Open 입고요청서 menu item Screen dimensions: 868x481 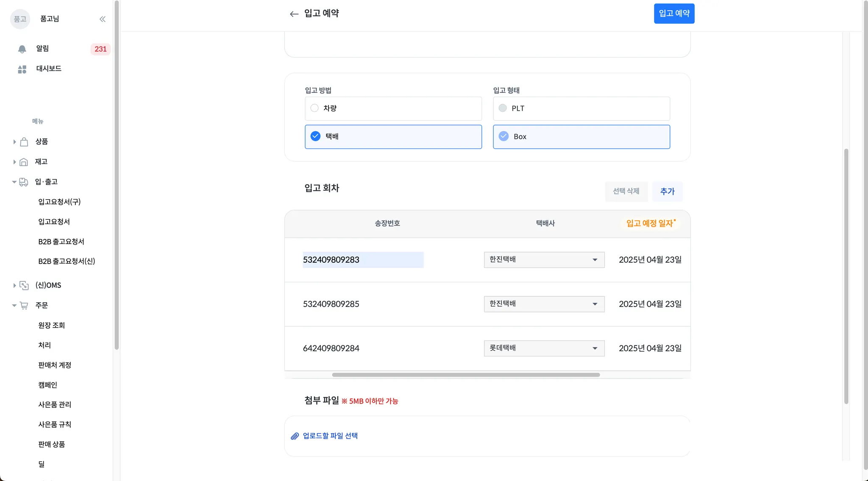pos(54,222)
